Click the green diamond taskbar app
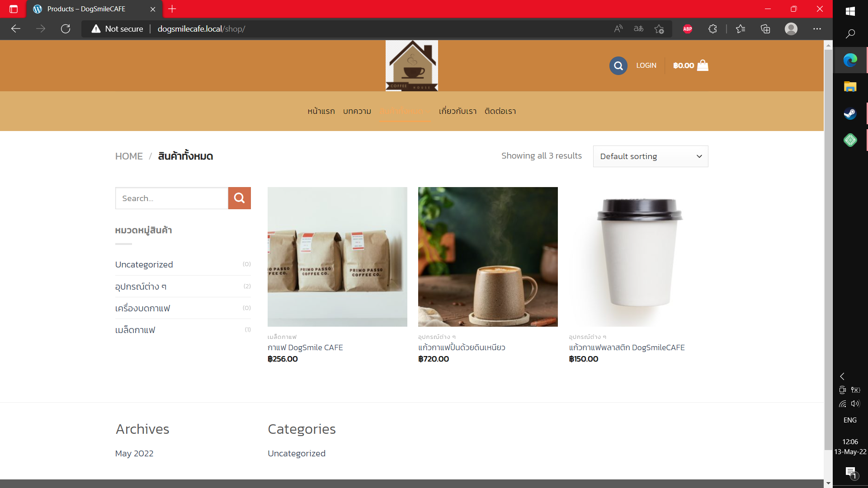 (850, 140)
